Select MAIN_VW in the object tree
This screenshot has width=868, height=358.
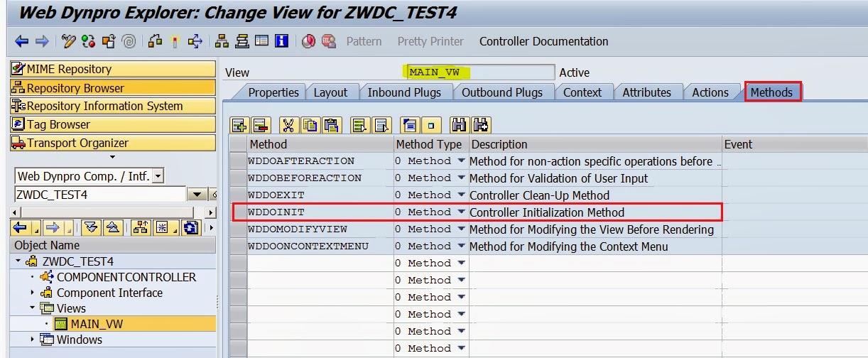tap(97, 324)
